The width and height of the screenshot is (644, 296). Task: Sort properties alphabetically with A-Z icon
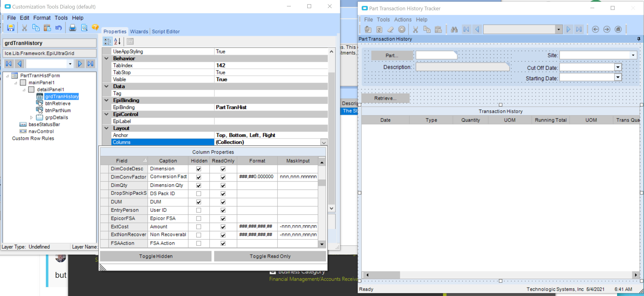117,41
